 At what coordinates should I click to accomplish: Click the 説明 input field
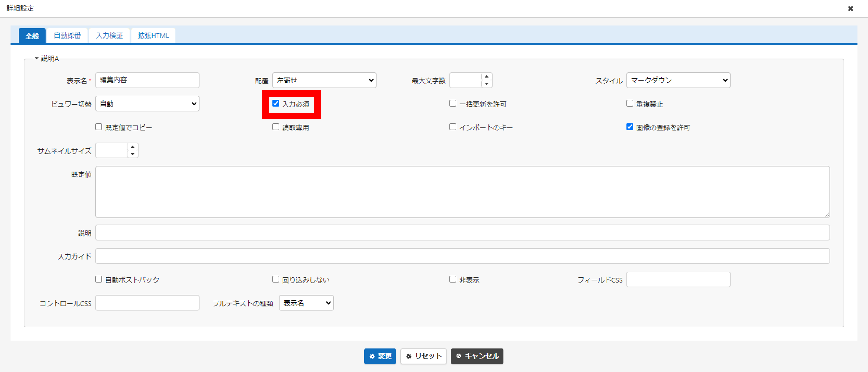462,233
